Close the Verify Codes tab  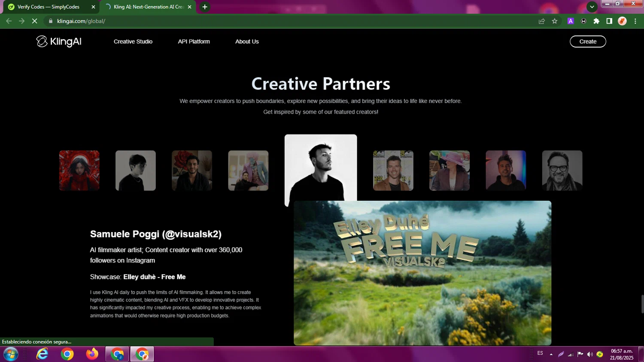click(93, 7)
